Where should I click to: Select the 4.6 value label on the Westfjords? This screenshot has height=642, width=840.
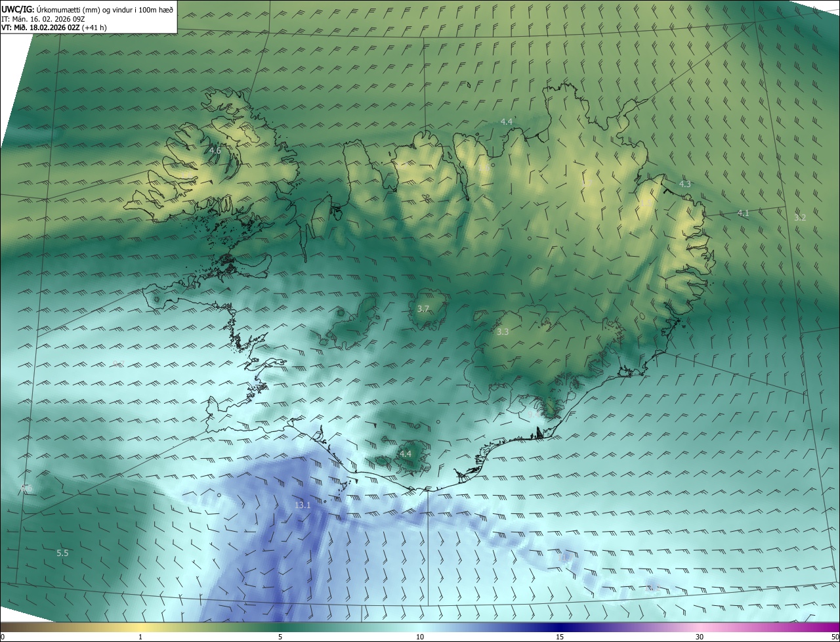[x=215, y=150]
